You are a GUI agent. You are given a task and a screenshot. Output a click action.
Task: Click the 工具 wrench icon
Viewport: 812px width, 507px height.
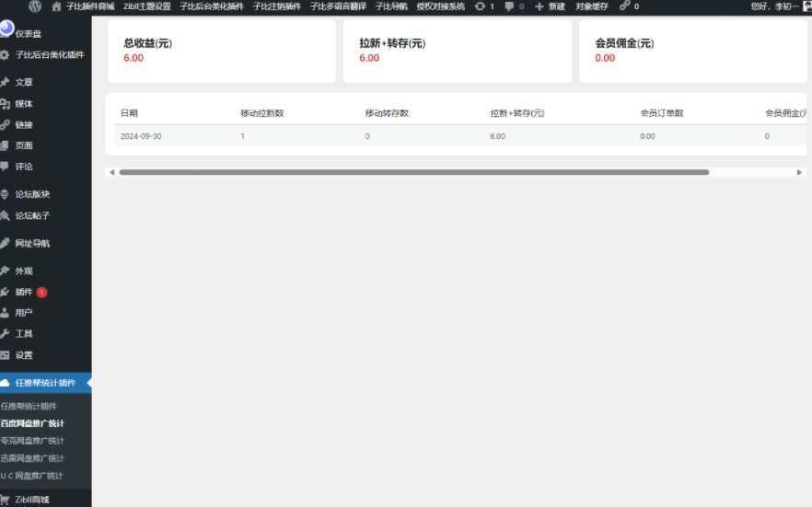point(5,334)
